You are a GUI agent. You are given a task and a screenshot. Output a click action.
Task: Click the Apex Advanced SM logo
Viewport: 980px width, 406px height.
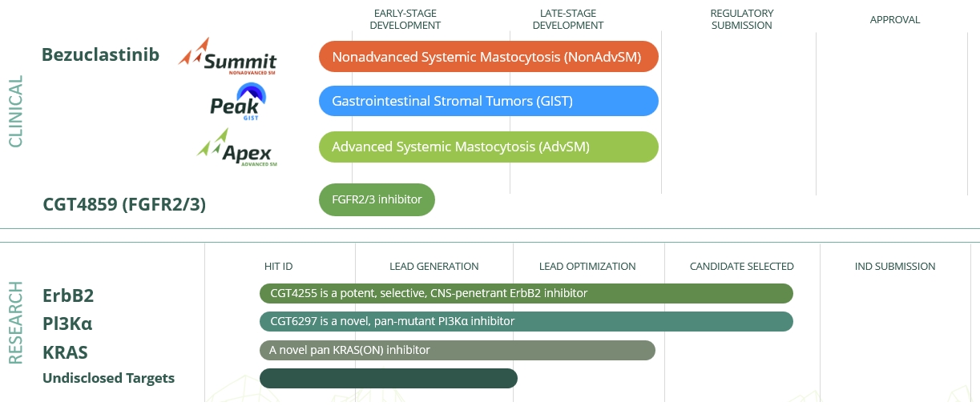point(237,148)
